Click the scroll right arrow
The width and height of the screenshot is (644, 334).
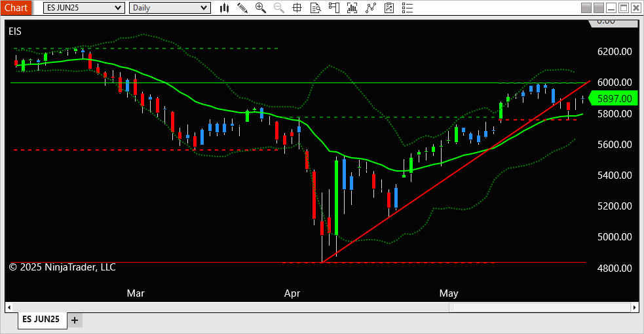tap(635, 307)
